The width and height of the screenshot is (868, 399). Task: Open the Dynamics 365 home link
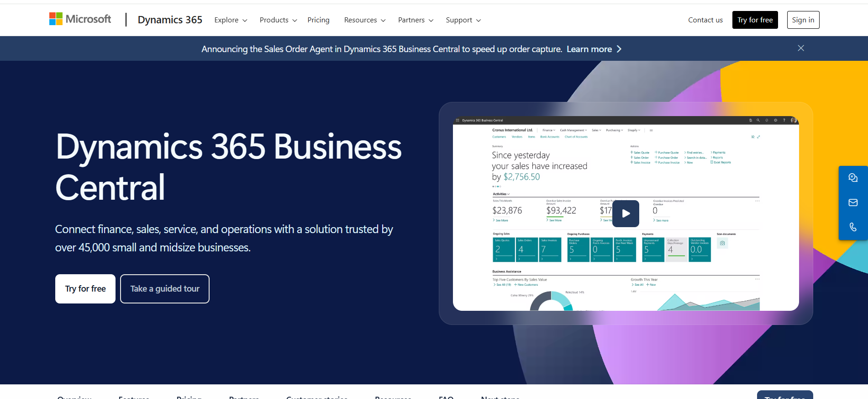[x=170, y=20]
